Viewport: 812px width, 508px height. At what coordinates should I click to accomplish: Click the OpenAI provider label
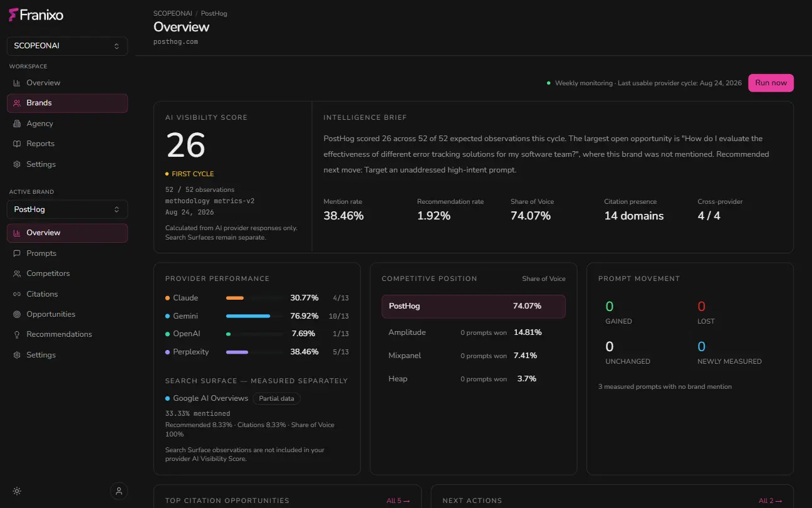coord(187,334)
